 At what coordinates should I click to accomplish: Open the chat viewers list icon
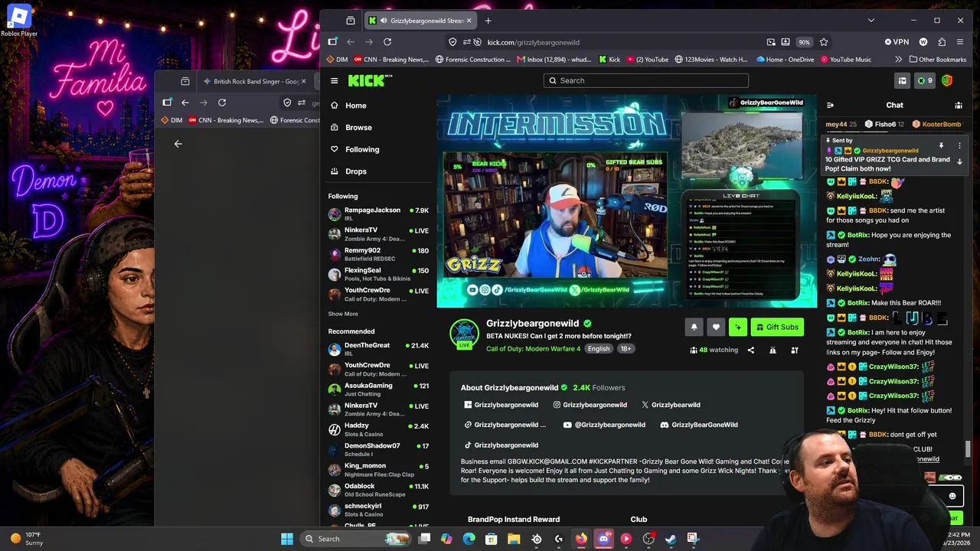point(958,105)
